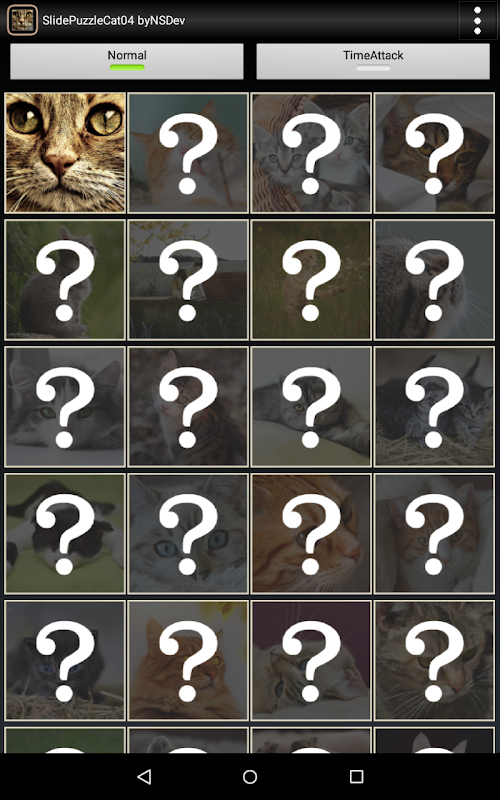
Task: Select locked tabby cat under white blanket
Action: coord(435,153)
